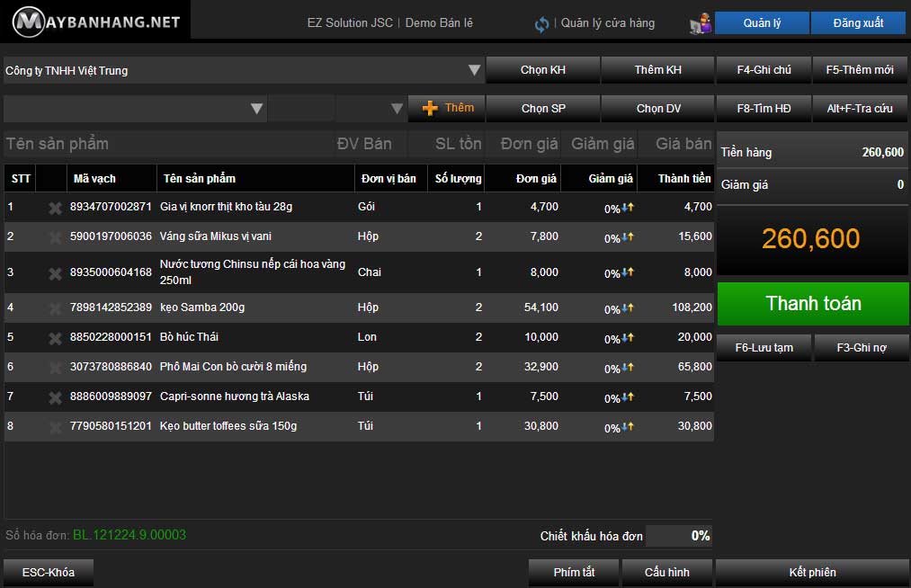Adjust discount arrows for Váng sữa Mikus row
The image size is (911, 588).
point(628,237)
